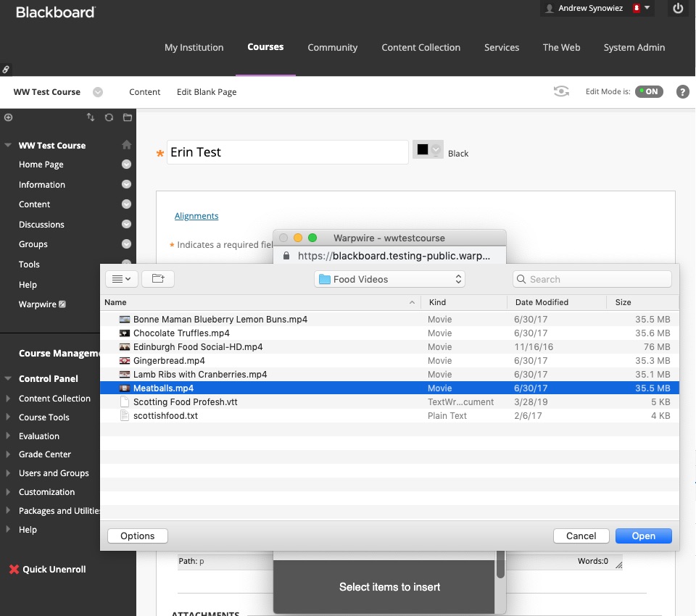Click the black title color swatch

423,149
